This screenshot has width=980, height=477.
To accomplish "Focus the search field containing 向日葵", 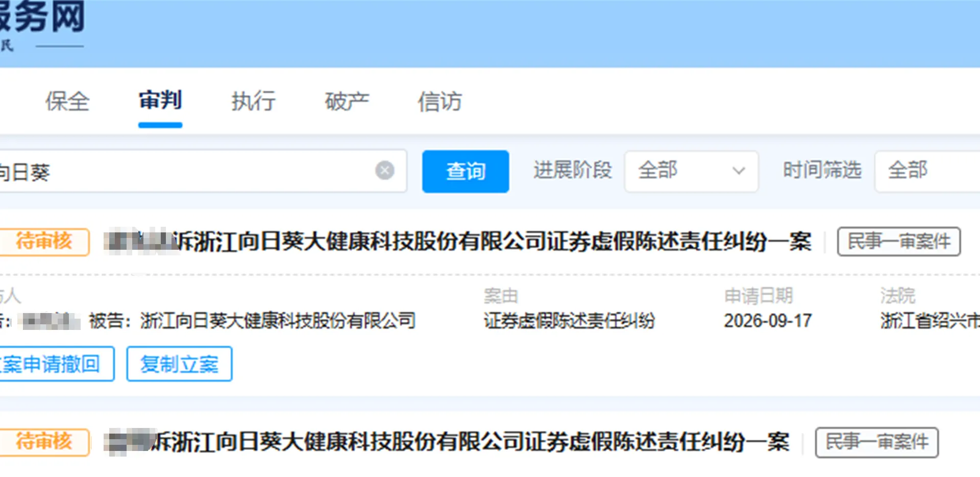I will [203, 171].
